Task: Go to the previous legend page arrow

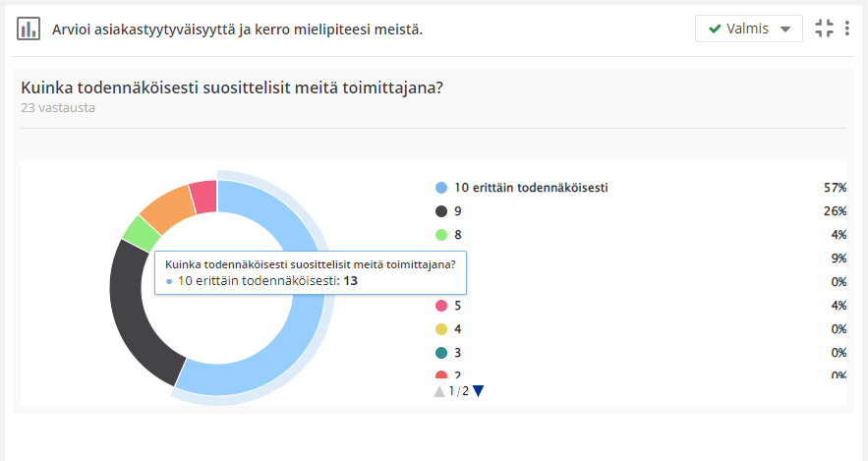Action: point(439,391)
